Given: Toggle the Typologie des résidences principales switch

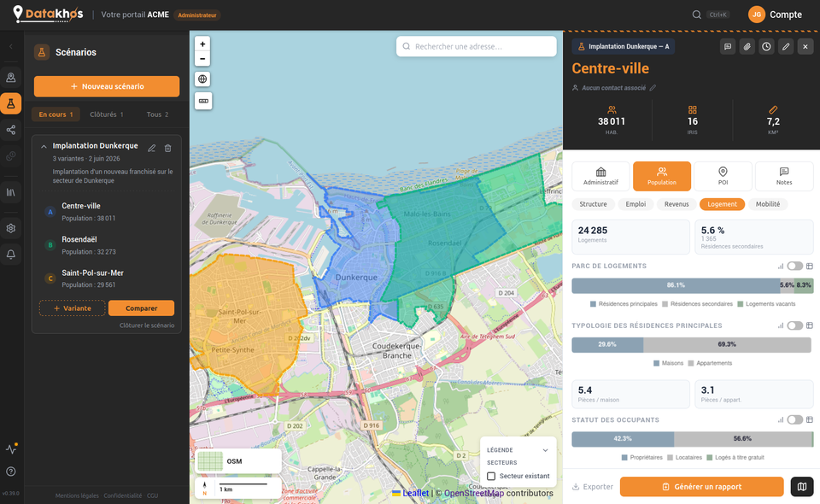Looking at the screenshot, I should [795, 325].
